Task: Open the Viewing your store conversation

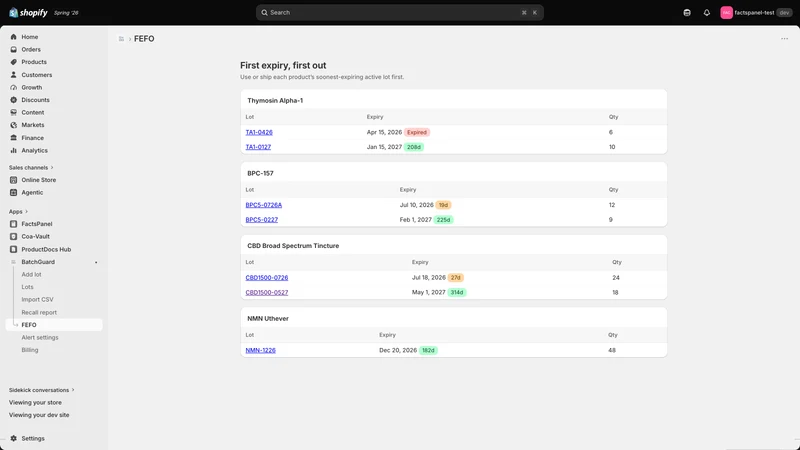Action: [35, 403]
